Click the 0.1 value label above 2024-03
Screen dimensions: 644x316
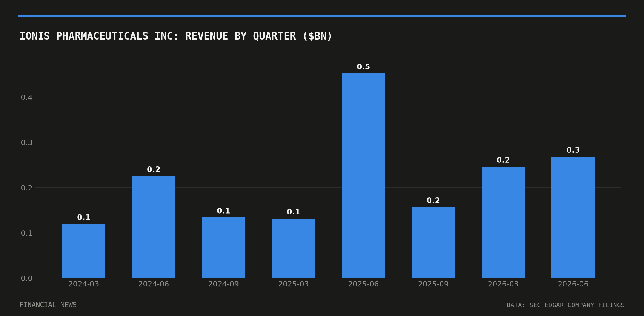[84, 218]
